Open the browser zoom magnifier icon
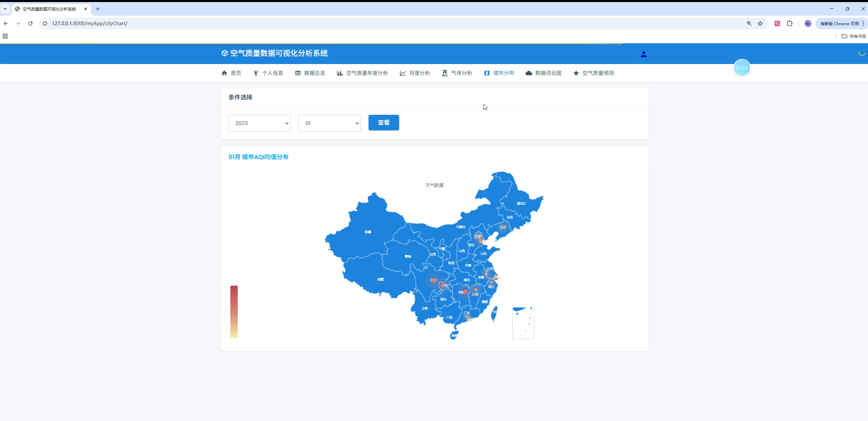 (749, 24)
